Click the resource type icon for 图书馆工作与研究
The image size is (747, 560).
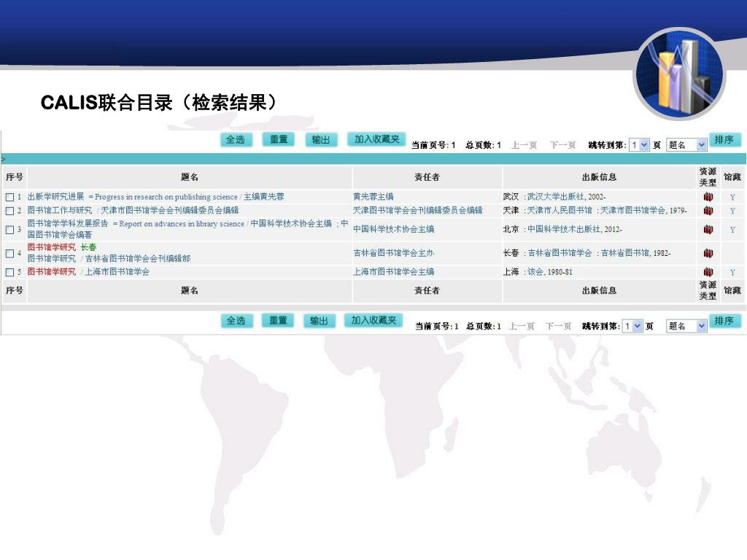tap(708, 211)
